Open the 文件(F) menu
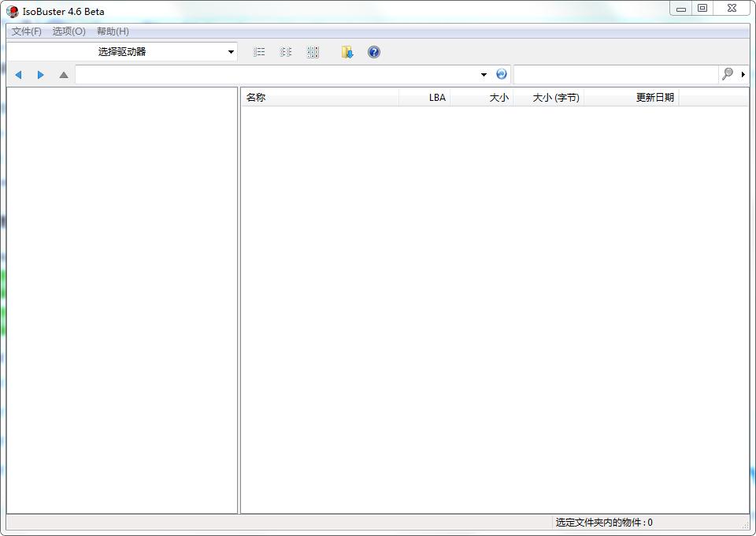756x536 pixels. pyautogui.click(x=27, y=32)
